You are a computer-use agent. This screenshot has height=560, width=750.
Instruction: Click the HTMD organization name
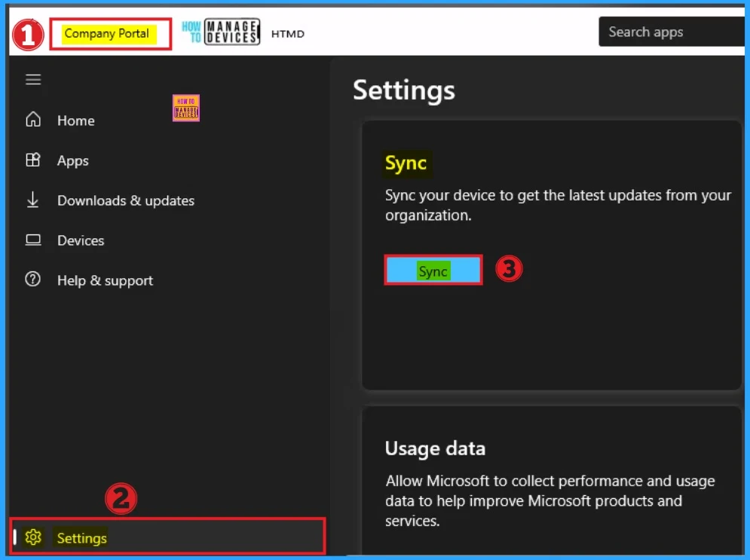(287, 34)
